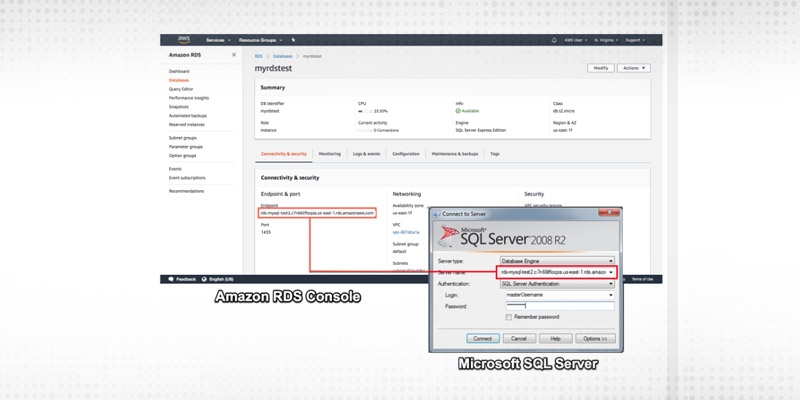The width and height of the screenshot is (800, 400).
Task: Expand the Server type dropdown
Action: [x=610, y=260]
